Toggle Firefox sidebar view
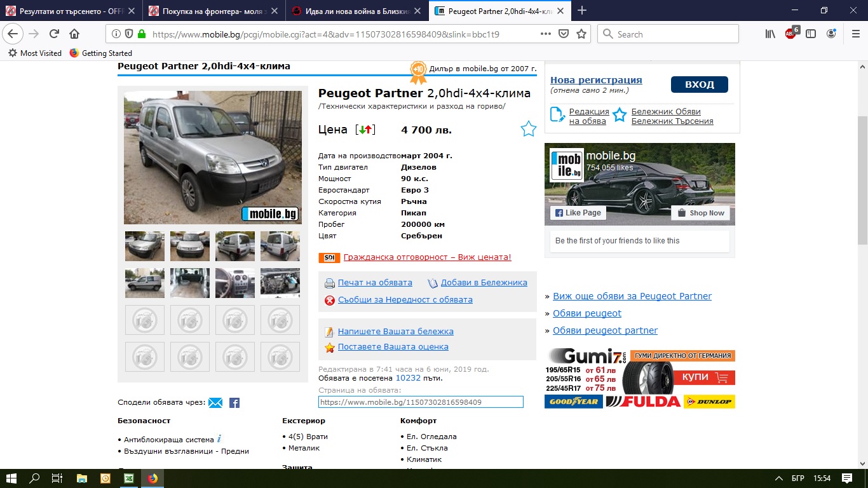The image size is (868, 488). [x=811, y=34]
